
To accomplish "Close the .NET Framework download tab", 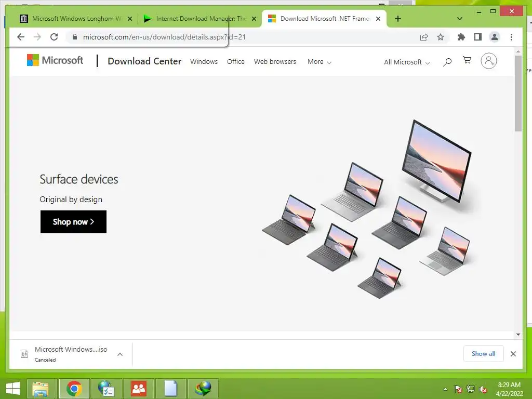I will (x=378, y=19).
